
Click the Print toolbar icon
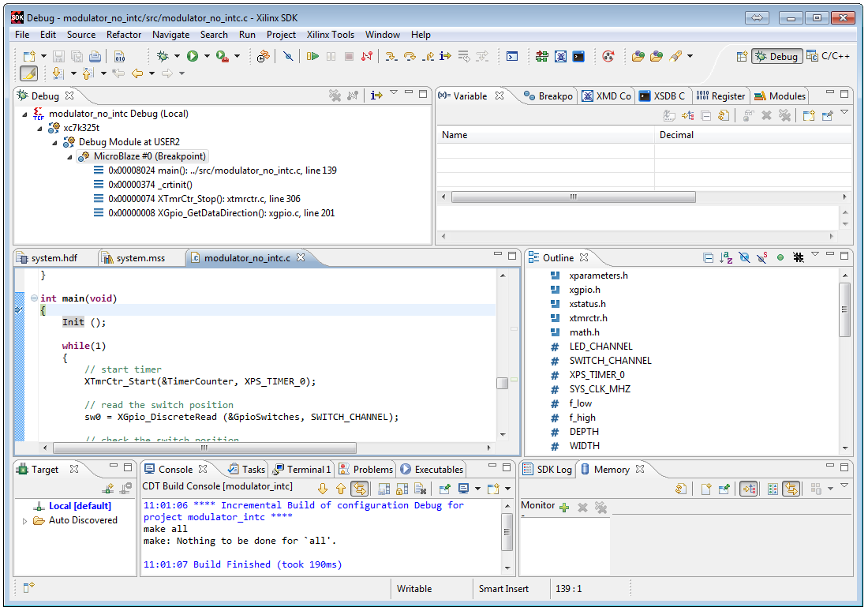point(95,56)
